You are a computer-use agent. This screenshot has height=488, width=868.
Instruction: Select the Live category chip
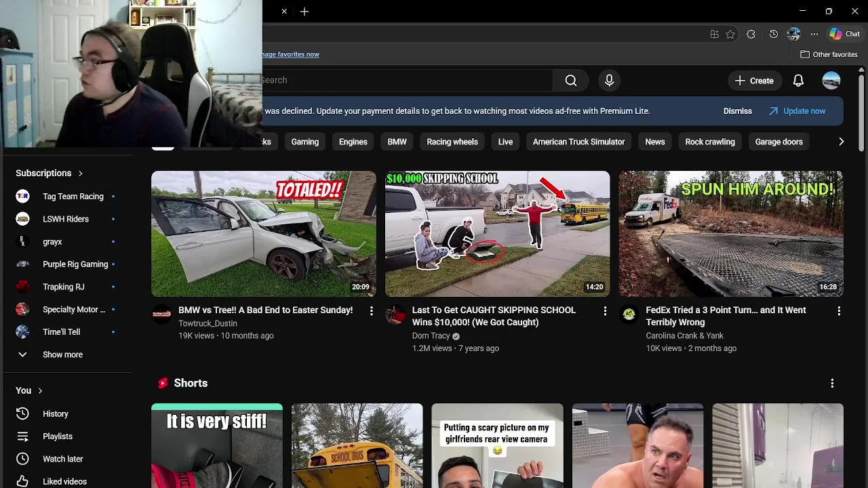click(505, 142)
